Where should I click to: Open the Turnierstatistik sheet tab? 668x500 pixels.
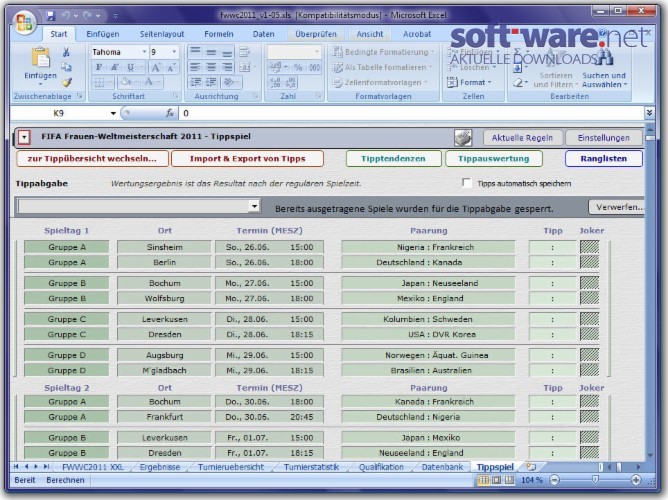click(311, 467)
